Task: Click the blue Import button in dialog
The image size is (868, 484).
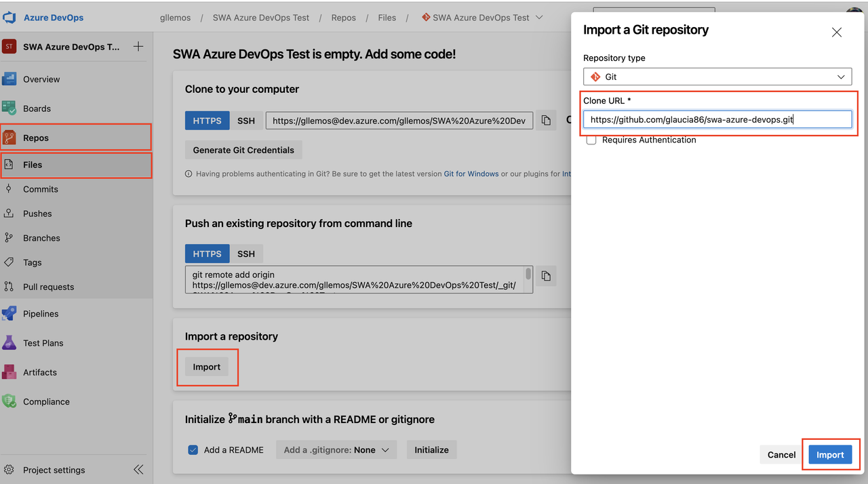Action: 830,455
